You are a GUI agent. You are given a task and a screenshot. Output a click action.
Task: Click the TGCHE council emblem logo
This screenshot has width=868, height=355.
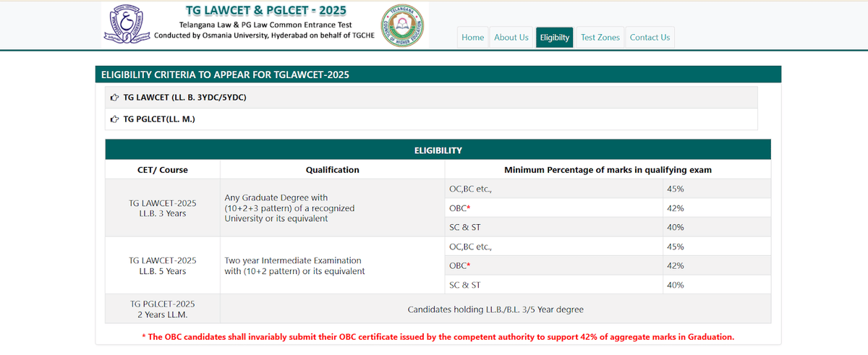click(401, 25)
